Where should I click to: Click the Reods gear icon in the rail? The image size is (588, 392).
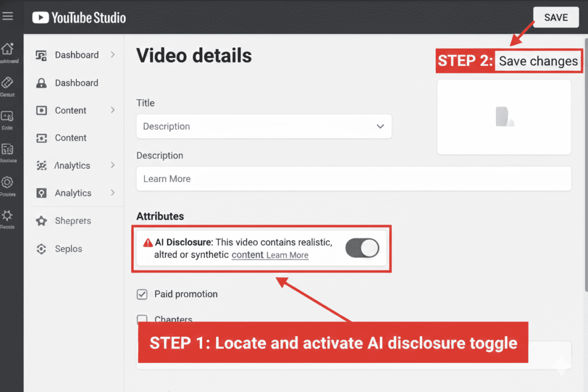(x=7, y=215)
